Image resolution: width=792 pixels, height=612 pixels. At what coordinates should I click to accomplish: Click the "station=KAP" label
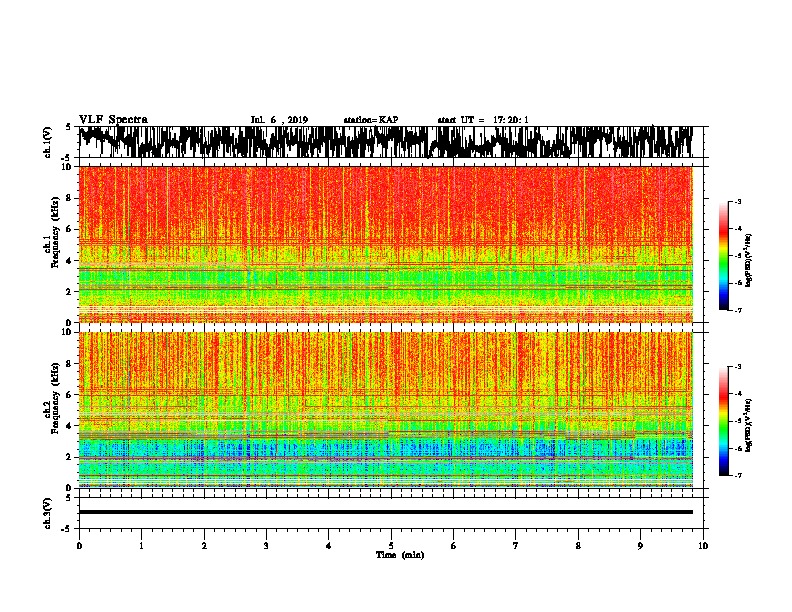[x=371, y=120]
